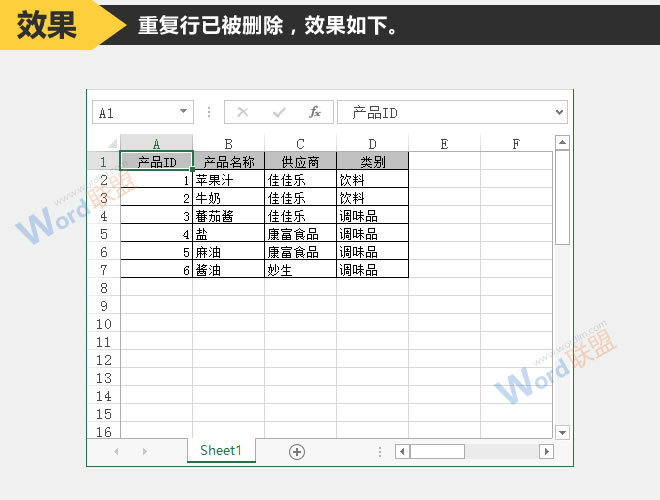Select column C header
This screenshot has width=660, height=500.
coord(301,144)
